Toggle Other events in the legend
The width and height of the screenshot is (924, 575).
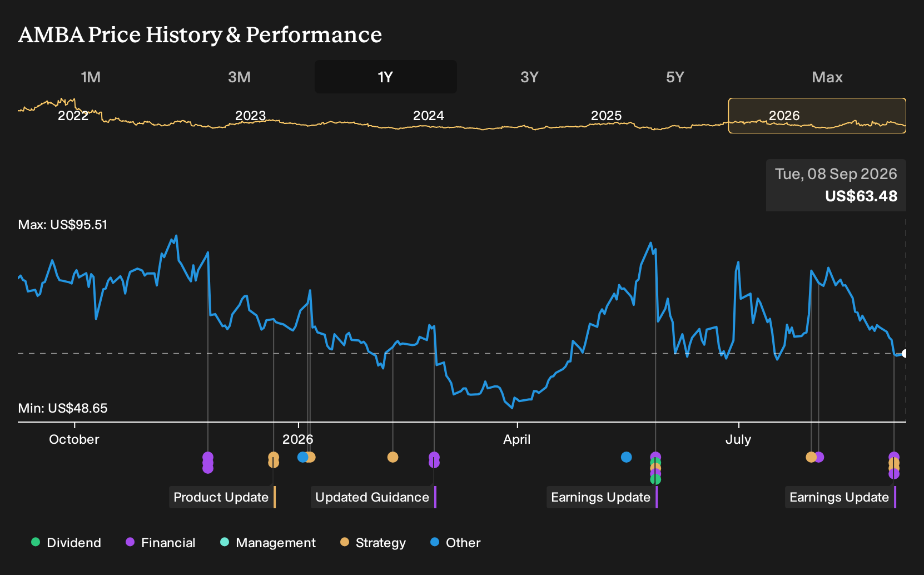(455, 543)
